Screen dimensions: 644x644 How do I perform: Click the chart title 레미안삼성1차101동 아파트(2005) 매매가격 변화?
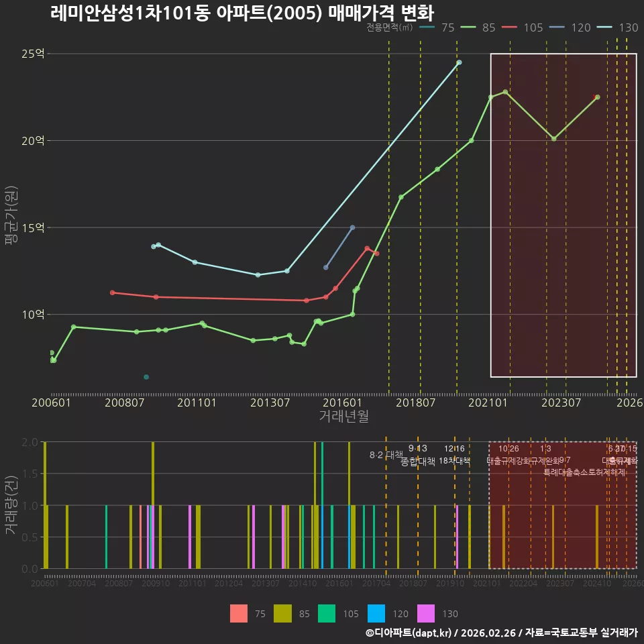(242, 13)
